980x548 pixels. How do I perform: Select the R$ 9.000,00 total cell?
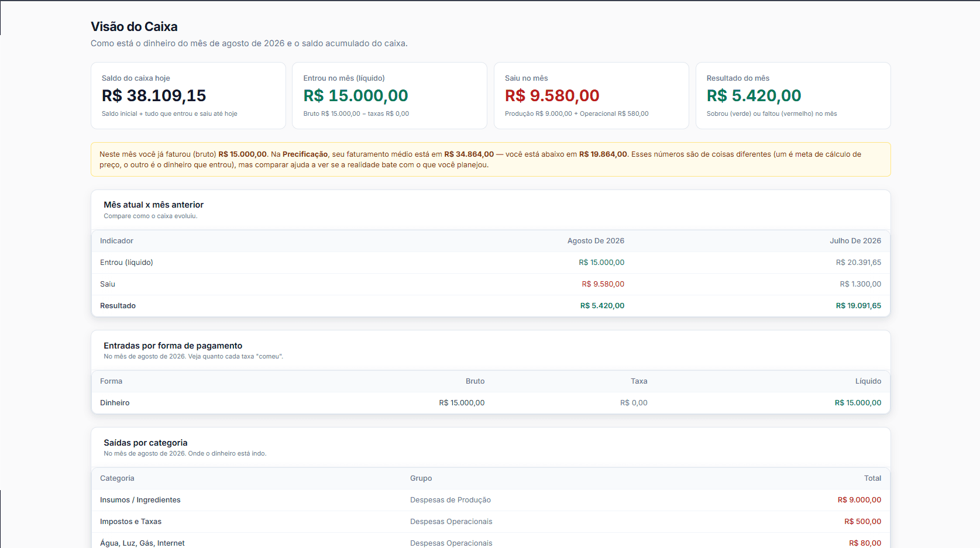coord(859,500)
